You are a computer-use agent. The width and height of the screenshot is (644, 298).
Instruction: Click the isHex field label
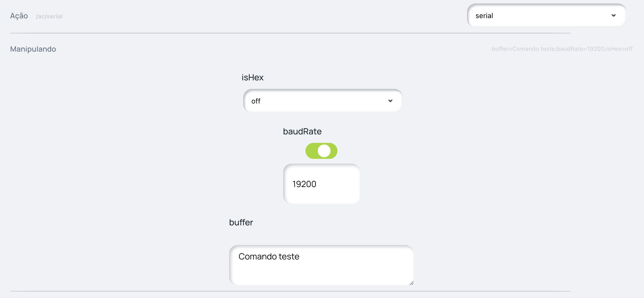tap(252, 77)
